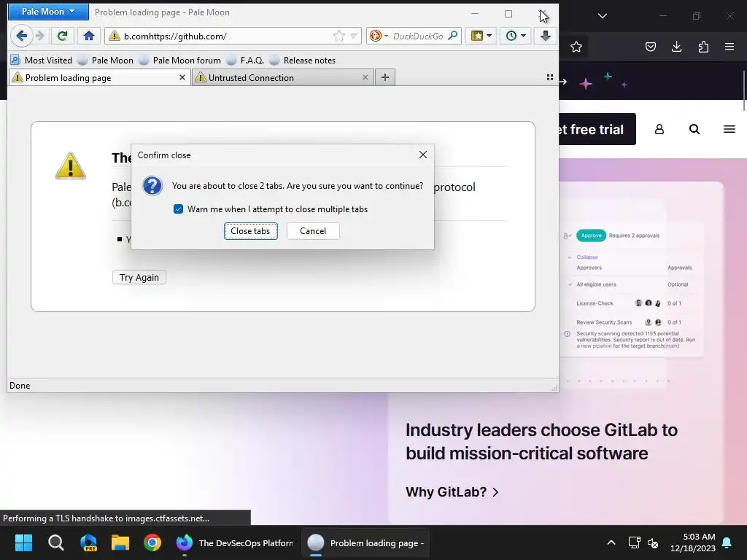747x560 pixels.
Task: Open Release notes bookmark
Action: (x=303, y=60)
